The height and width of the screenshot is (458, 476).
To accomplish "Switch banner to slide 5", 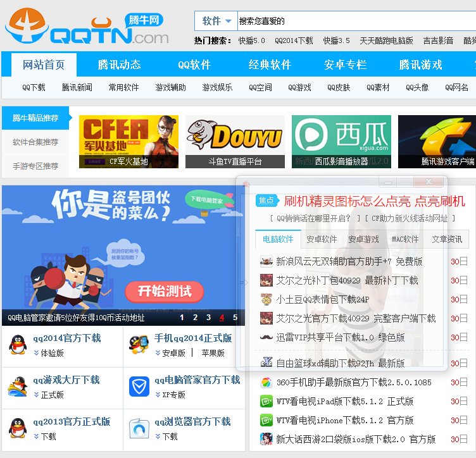I will (235, 318).
